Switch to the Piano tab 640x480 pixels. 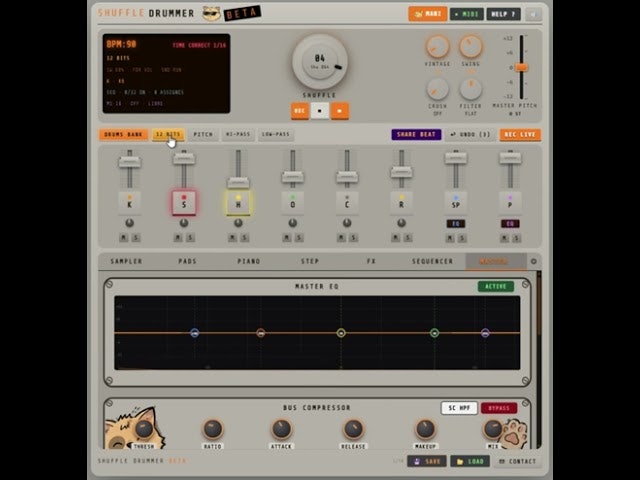pyautogui.click(x=249, y=261)
